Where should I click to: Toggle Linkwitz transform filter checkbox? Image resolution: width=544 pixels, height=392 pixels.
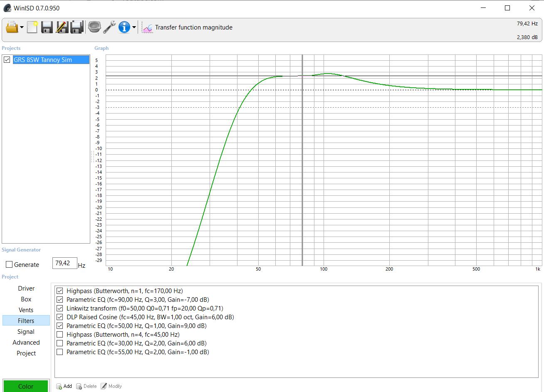pyautogui.click(x=60, y=308)
